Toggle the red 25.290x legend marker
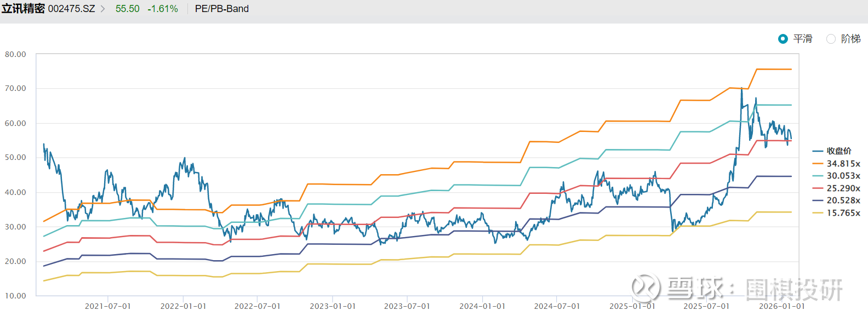 pyautogui.click(x=818, y=188)
